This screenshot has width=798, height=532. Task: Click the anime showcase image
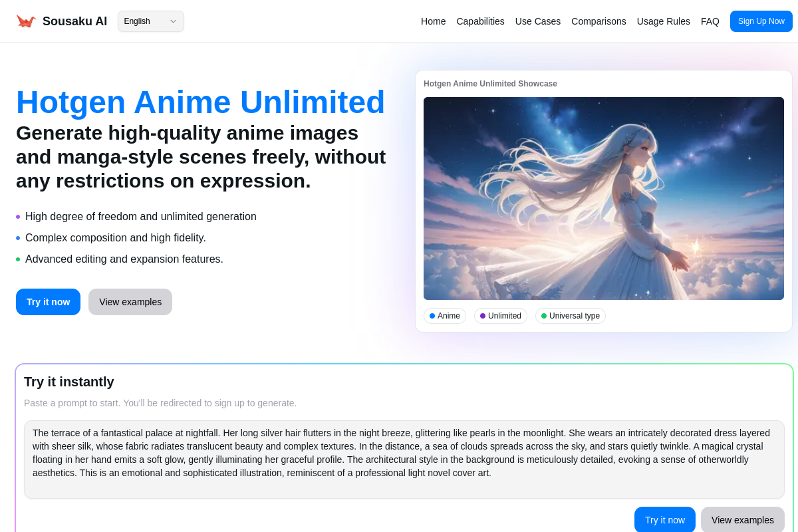[x=603, y=198]
